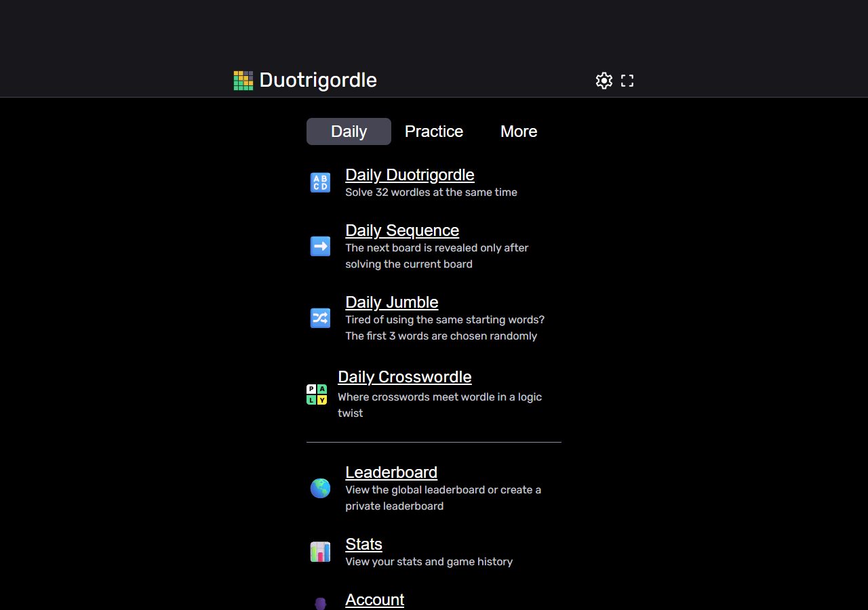Click the shuffle Daily Jumble icon
The height and width of the screenshot is (610, 868).
320,318
